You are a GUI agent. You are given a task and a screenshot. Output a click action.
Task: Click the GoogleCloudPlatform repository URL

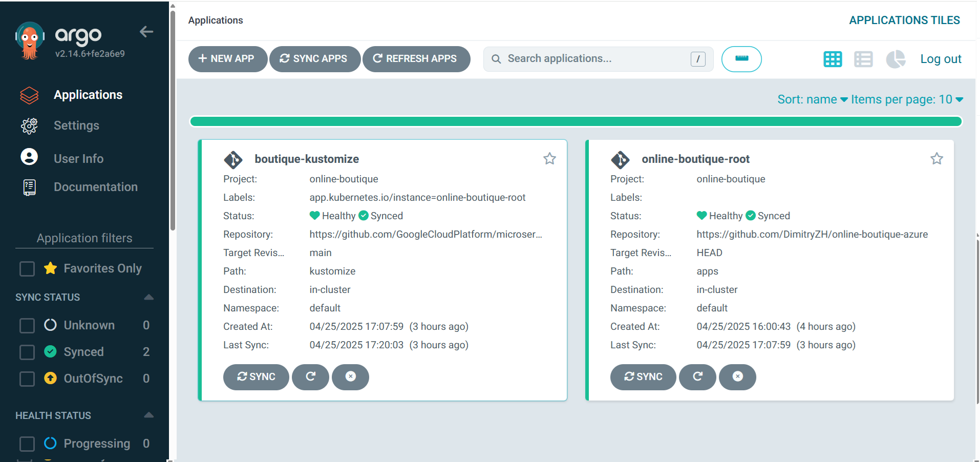[x=425, y=234]
